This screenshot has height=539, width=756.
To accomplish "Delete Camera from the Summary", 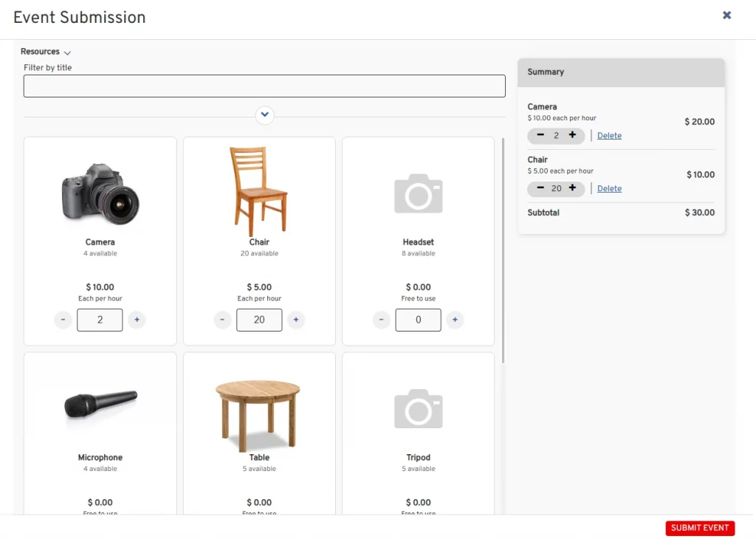I will pyautogui.click(x=609, y=135).
